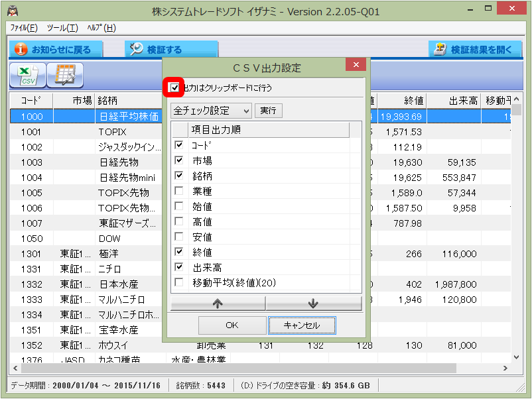
Task: Check the 始値 item checkbox
Action: tap(179, 206)
